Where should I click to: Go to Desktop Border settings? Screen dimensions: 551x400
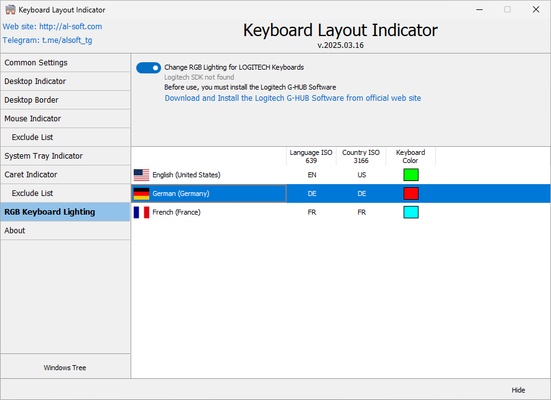(65, 100)
